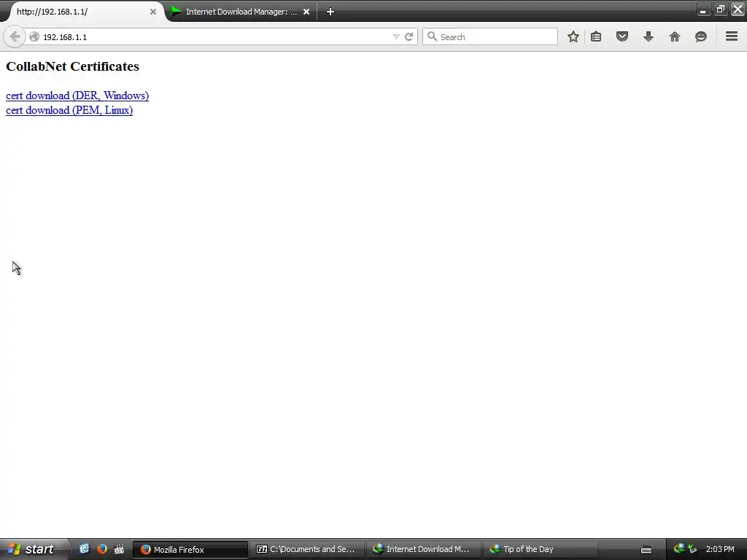Switch to Tip of the Day taskbar window
The image size is (747, 560).
click(541, 549)
